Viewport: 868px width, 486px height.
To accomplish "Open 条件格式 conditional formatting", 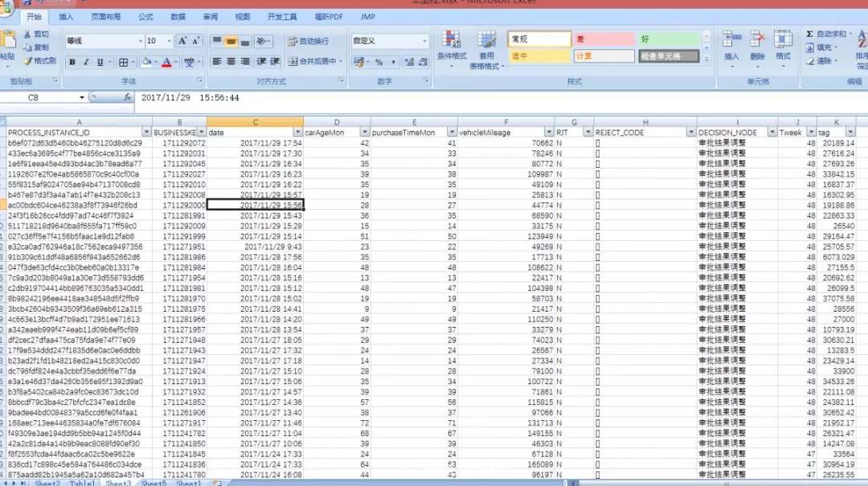I will (452, 49).
